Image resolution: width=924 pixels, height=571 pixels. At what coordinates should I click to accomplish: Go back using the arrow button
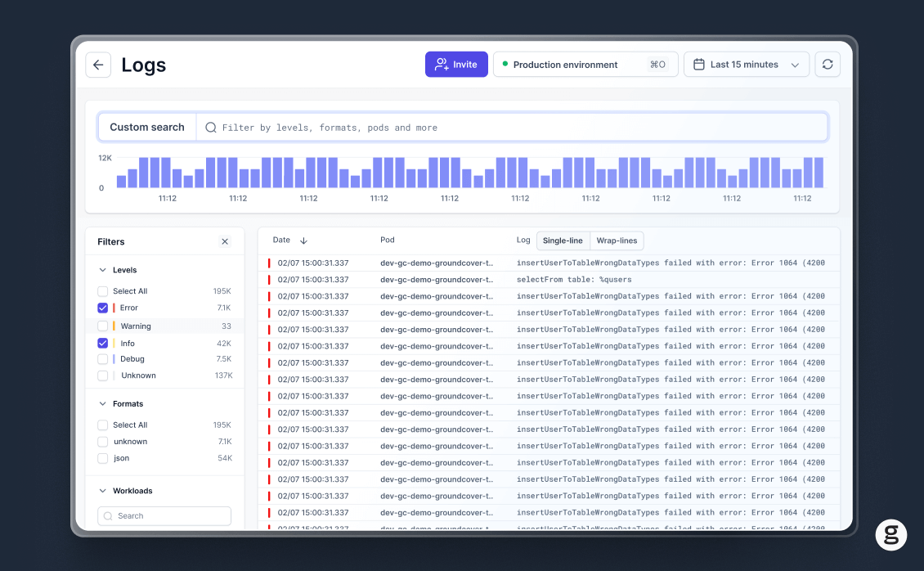click(98, 65)
